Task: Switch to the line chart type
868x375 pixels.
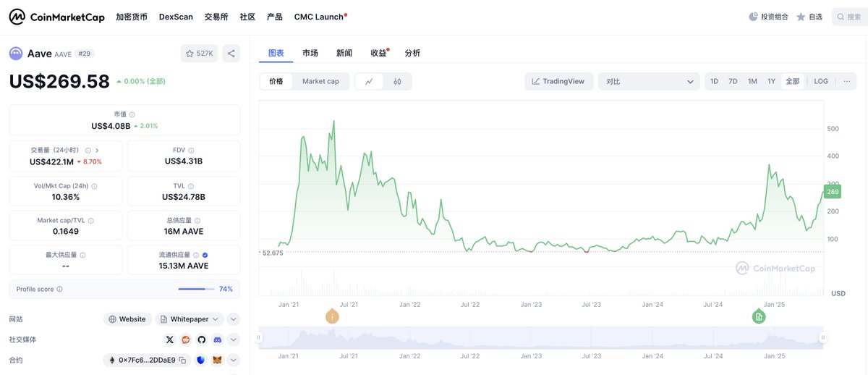Action: click(369, 82)
